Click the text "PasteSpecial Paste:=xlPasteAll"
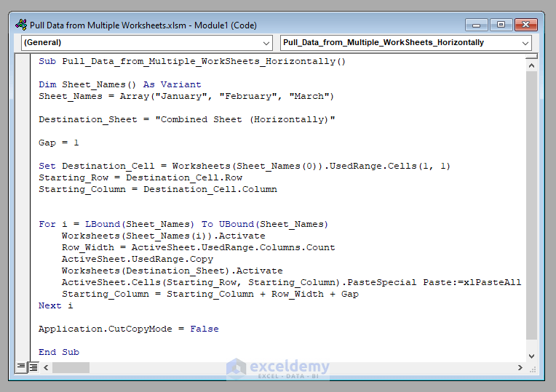The width and height of the screenshot is (556, 392). point(434,282)
